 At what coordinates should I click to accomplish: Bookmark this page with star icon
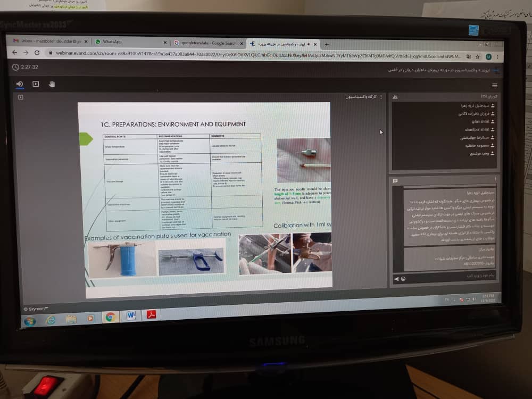[x=478, y=56]
